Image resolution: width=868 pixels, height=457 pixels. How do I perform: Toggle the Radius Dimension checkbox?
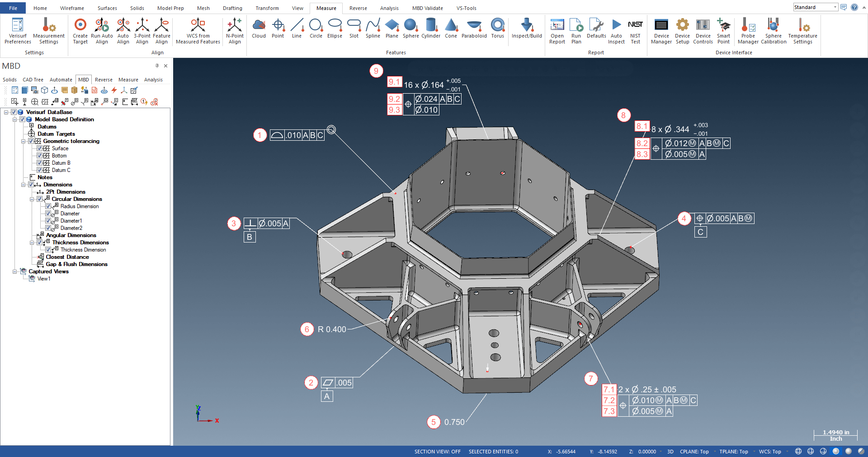pyautogui.click(x=48, y=206)
